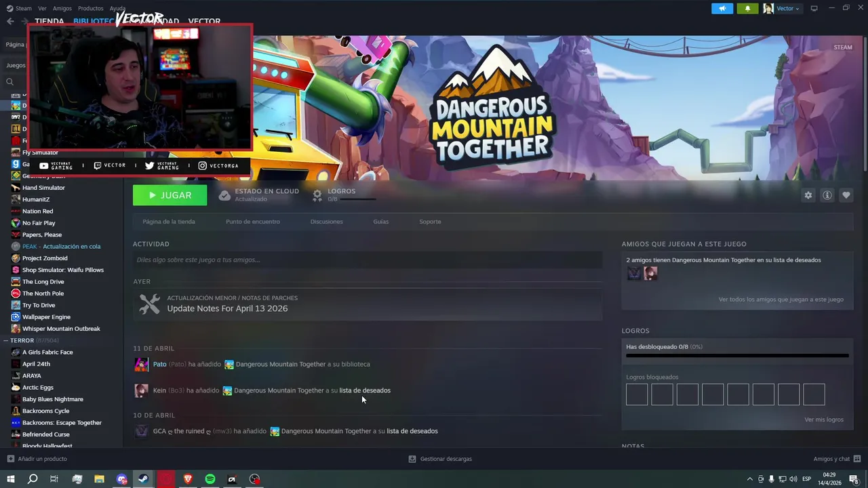
Task: Click the volume speaker tray icon
Action: (794, 479)
